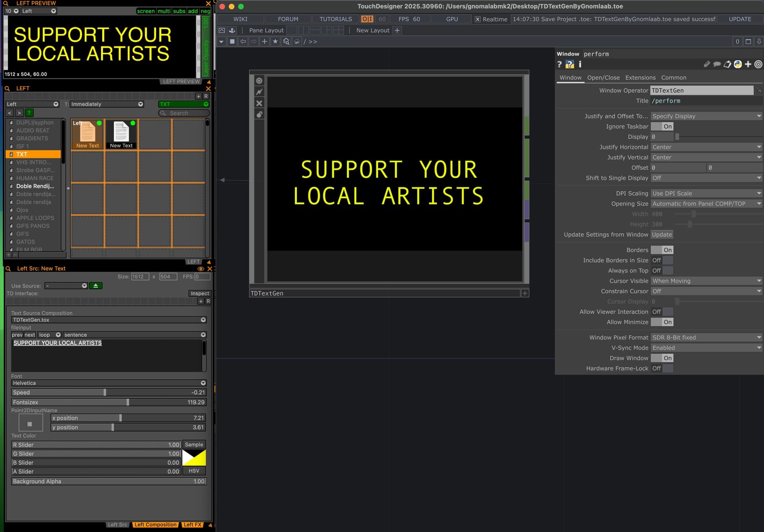Click the comment speech bubble icon
The image size is (764, 532).
tap(717, 64)
